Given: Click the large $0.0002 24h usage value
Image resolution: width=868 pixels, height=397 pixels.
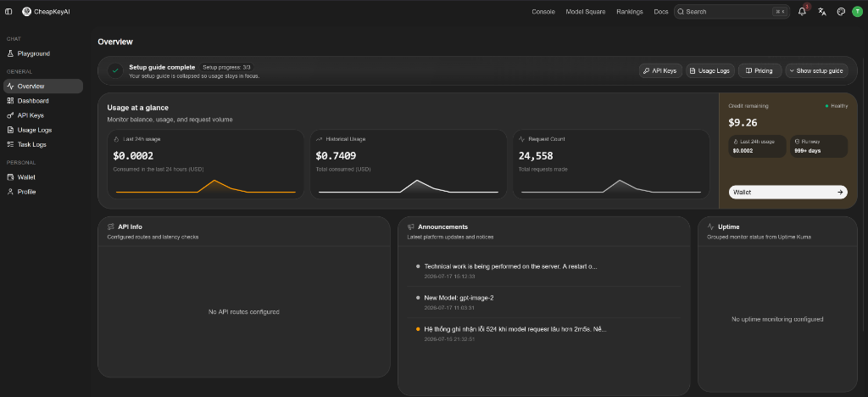Looking at the screenshot, I should pyautogui.click(x=133, y=156).
